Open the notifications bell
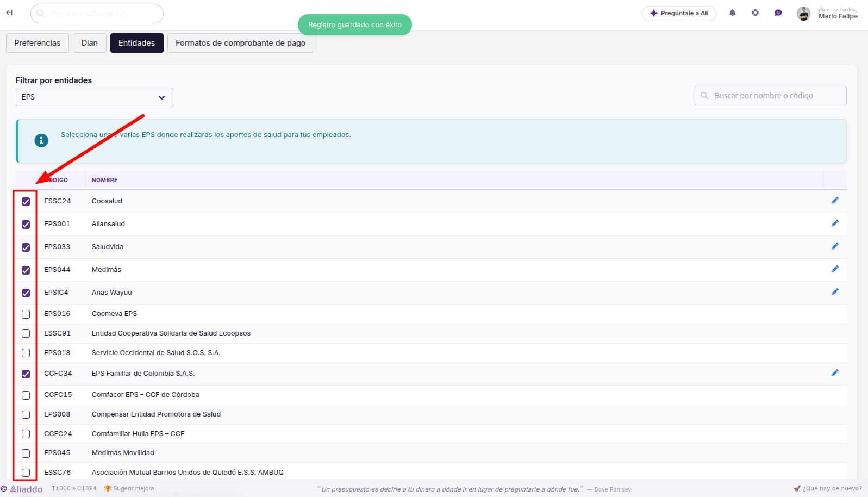Screen dimensions: 868x497 point(733,13)
